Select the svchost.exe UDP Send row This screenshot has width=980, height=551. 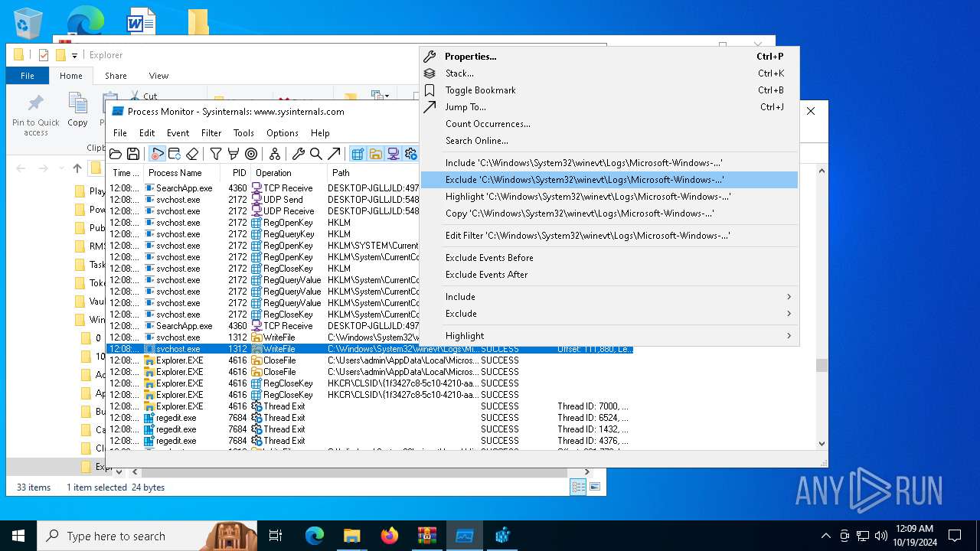[x=264, y=200]
